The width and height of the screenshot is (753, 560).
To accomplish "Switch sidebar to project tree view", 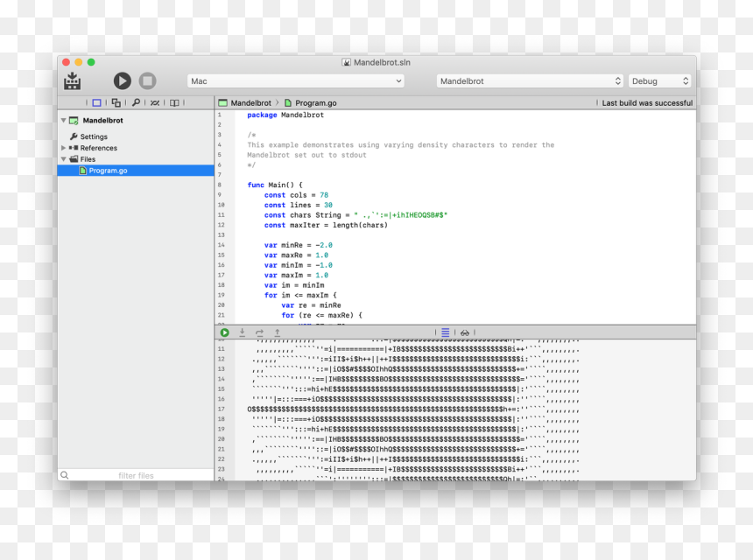I will (x=96, y=102).
